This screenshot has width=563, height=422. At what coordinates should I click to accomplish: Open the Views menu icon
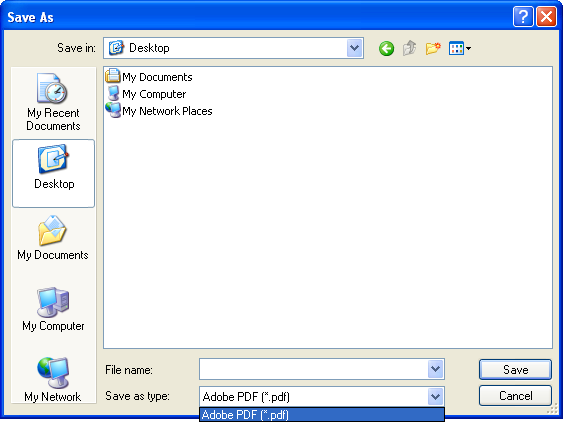point(460,48)
